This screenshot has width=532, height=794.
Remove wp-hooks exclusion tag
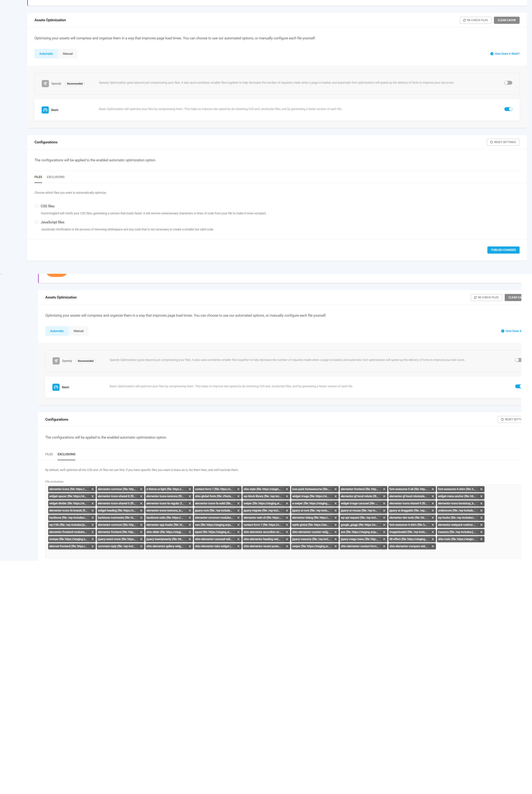(x=481, y=518)
